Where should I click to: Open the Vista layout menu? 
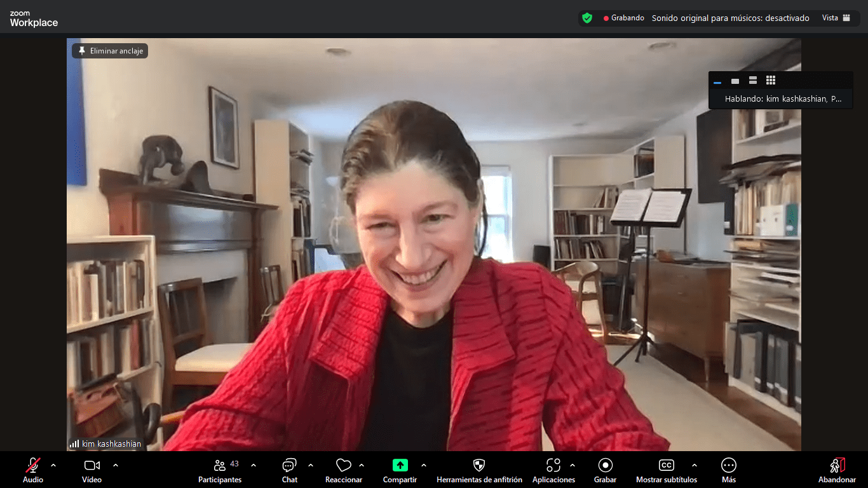coord(836,18)
